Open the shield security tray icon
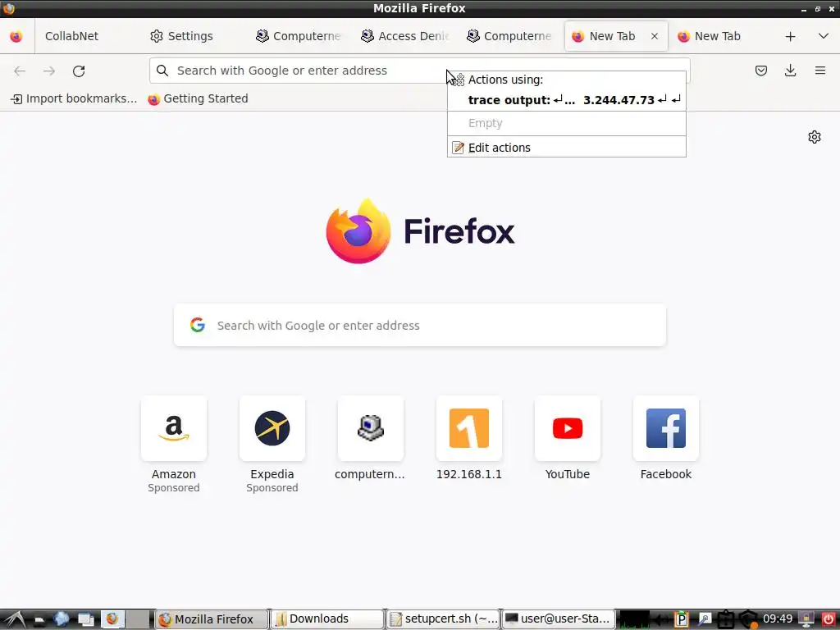The image size is (840, 630). [748, 619]
